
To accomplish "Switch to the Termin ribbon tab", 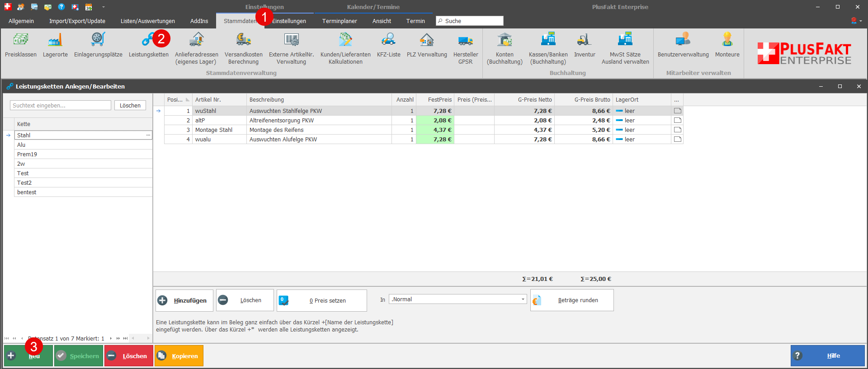I will click(415, 21).
